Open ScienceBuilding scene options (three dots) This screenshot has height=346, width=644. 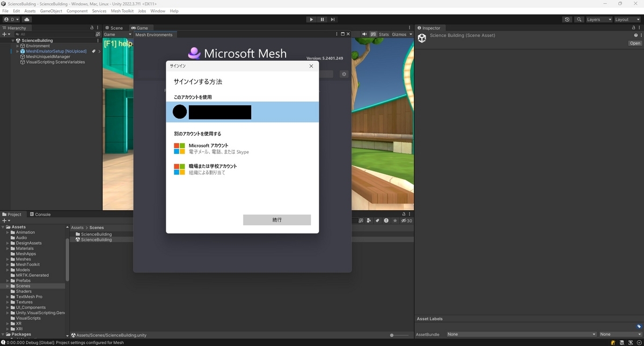point(98,40)
